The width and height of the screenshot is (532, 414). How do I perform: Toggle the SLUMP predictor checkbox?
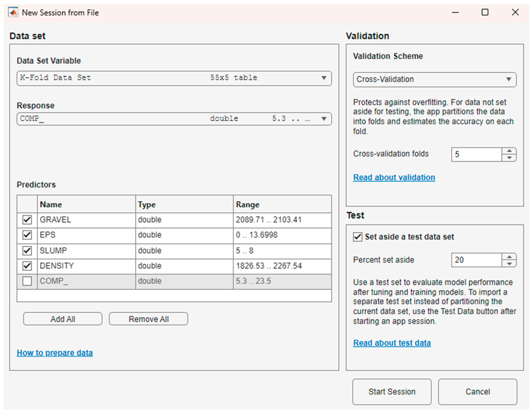click(27, 250)
